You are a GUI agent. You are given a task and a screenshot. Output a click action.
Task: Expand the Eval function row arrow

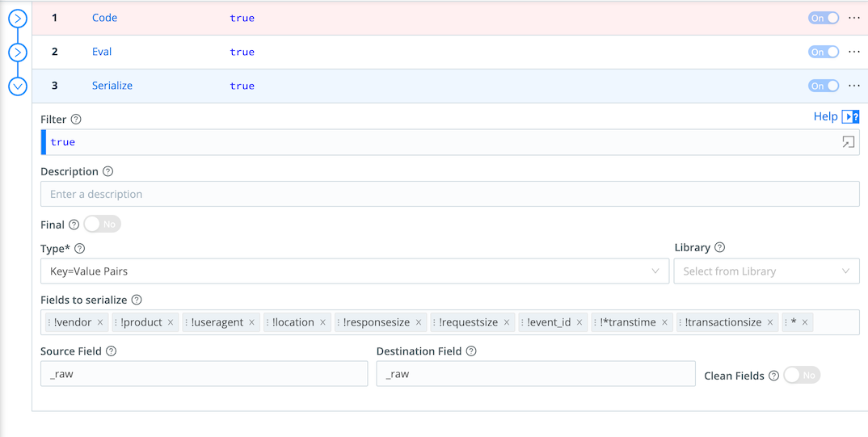point(18,53)
